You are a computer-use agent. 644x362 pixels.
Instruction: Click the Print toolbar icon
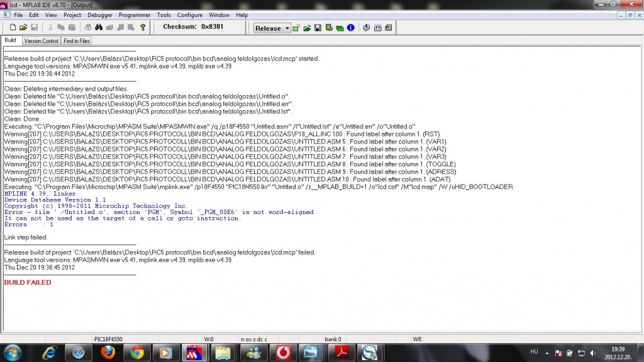coord(87,28)
